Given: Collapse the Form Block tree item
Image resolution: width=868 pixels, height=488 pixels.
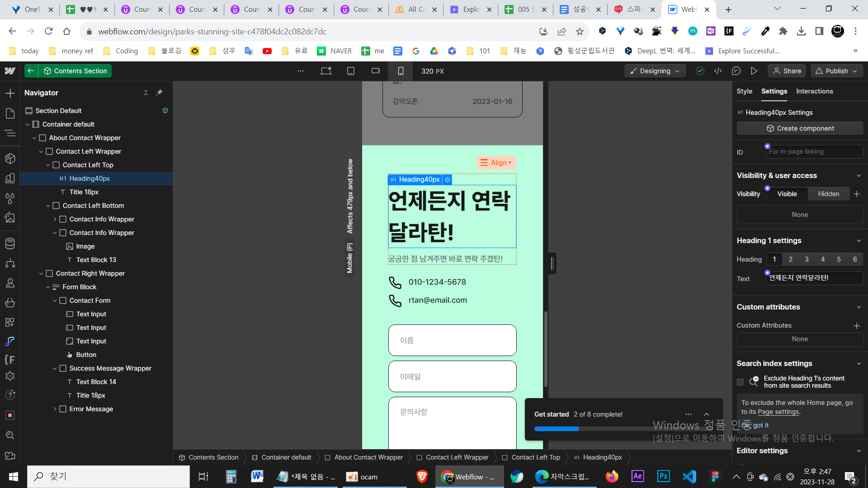Looking at the screenshot, I should click(48, 287).
